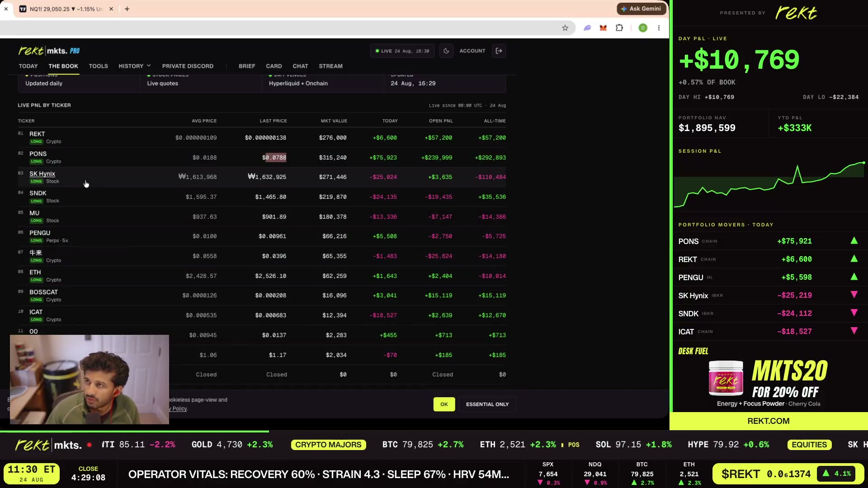The image size is (868, 488).
Task: Switch to the TOOLS tab
Action: coord(98,66)
